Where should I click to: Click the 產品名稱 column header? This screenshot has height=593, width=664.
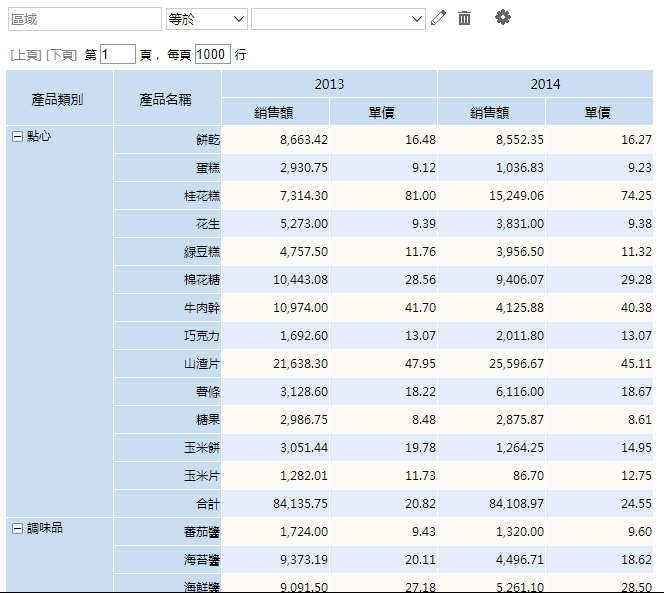coord(166,98)
